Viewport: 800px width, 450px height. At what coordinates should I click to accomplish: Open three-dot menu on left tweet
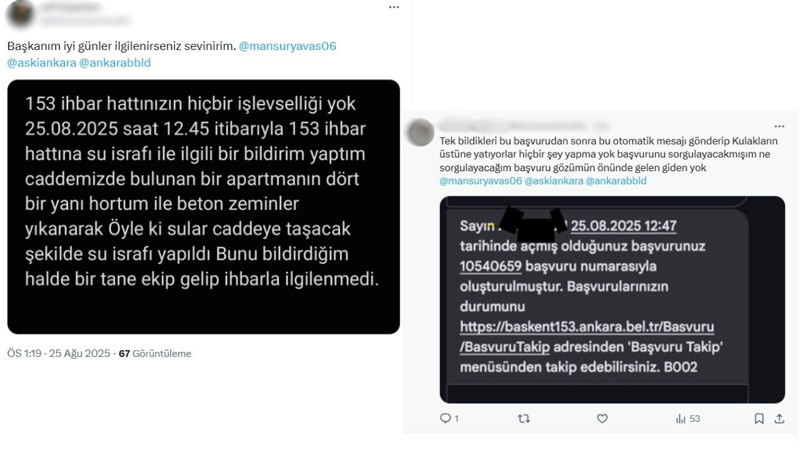coord(394,7)
